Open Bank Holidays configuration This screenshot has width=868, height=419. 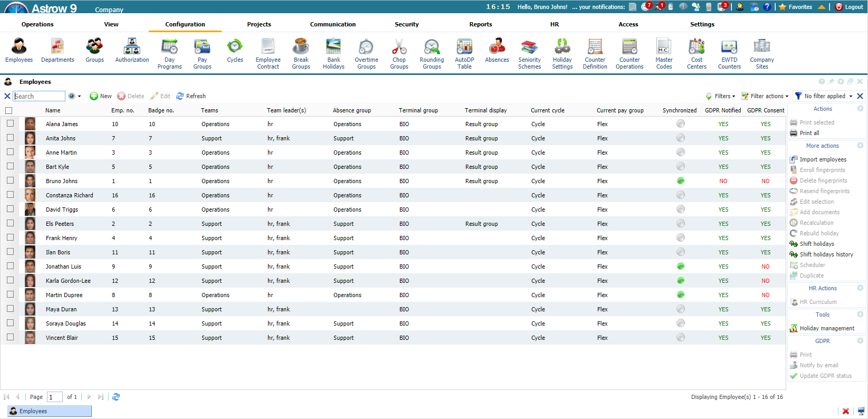point(333,53)
